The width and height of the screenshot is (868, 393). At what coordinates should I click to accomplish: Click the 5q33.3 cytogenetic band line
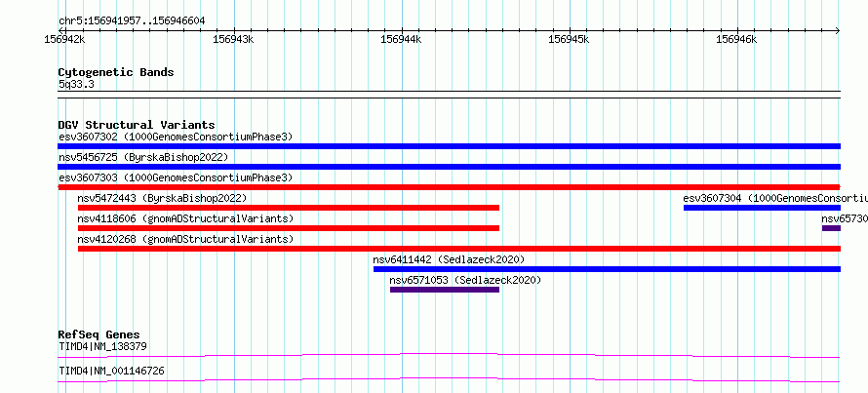[449, 95]
